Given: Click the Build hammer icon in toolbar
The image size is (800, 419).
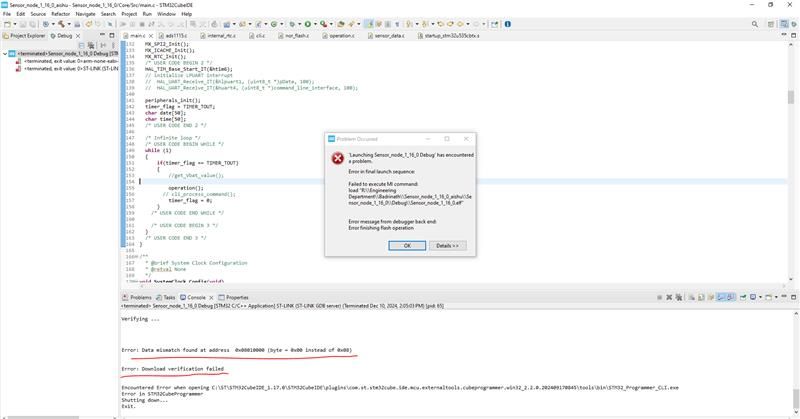Looking at the screenshot, I should (x=61, y=24).
